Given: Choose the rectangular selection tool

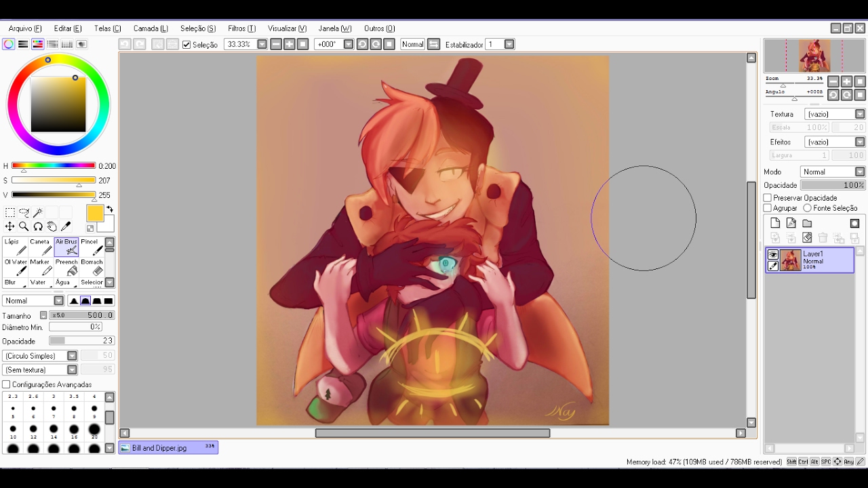Looking at the screenshot, I should click(10, 213).
